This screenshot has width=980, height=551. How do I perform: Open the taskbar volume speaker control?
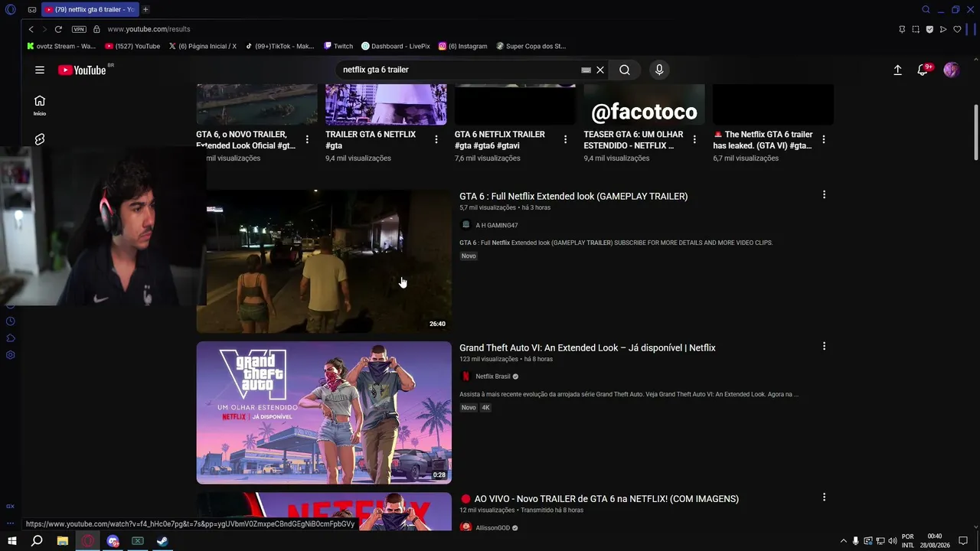pyautogui.click(x=893, y=541)
